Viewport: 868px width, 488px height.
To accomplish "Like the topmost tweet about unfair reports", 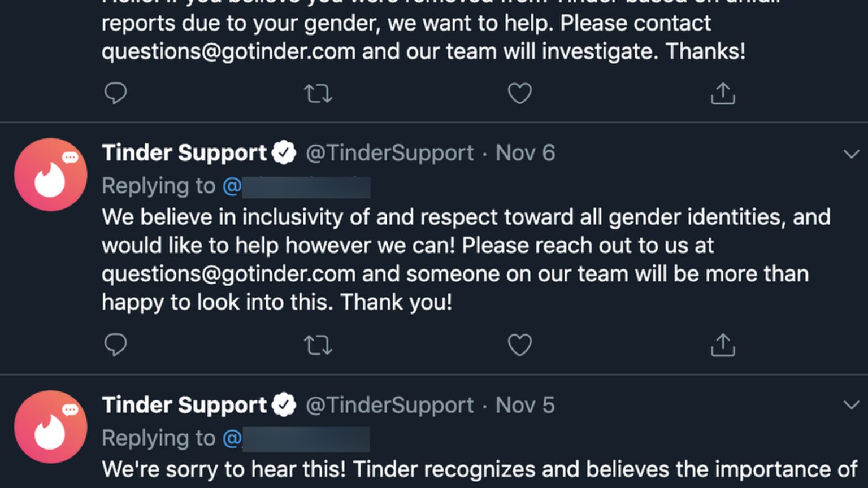I will (519, 94).
